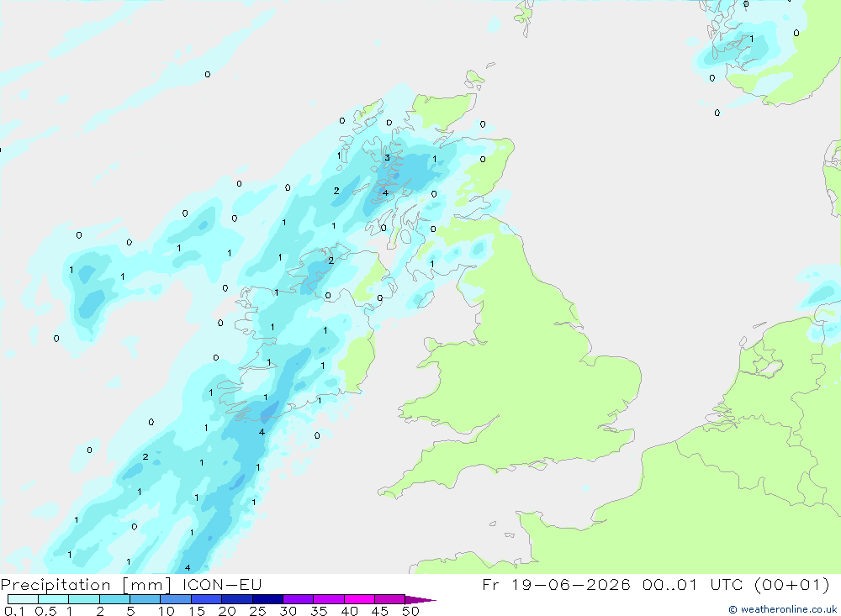Pick the 20–25 mm dark blue legend swatch
The height and width of the screenshot is (616, 841).
(236, 599)
